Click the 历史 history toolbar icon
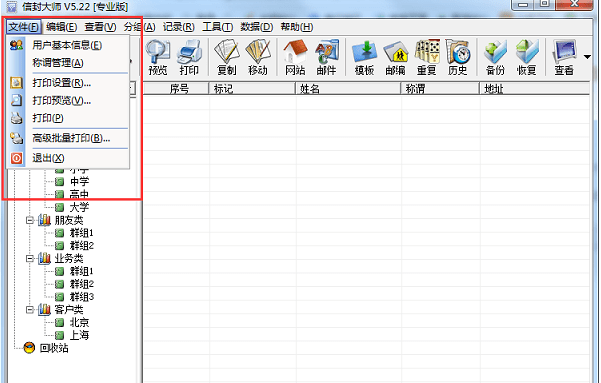 point(458,58)
